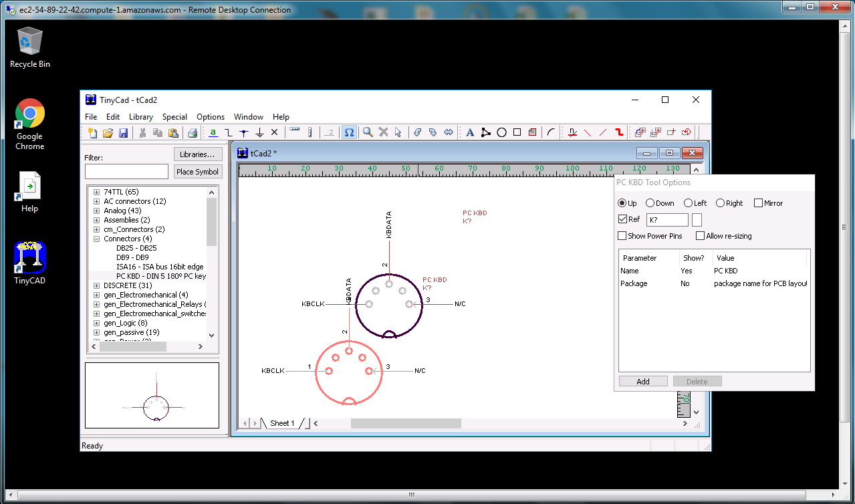Click the Filter text input field
The image size is (855, 504).
(x=126, y=172)
